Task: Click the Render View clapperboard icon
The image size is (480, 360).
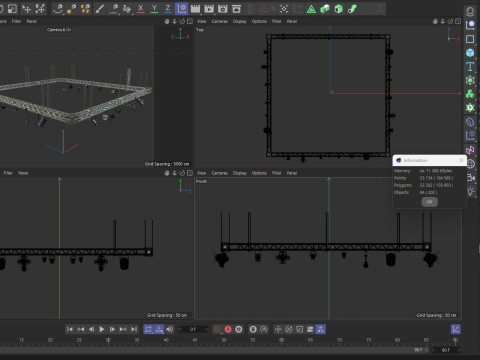Action: click(x=195, y=9)
